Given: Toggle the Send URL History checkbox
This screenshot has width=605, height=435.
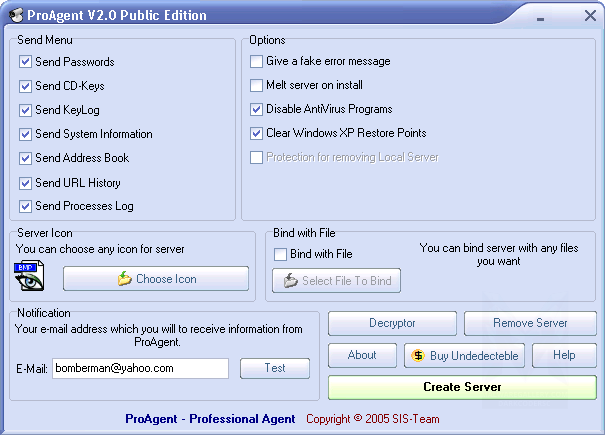Looking at the screenshot, I should [26, 183].
